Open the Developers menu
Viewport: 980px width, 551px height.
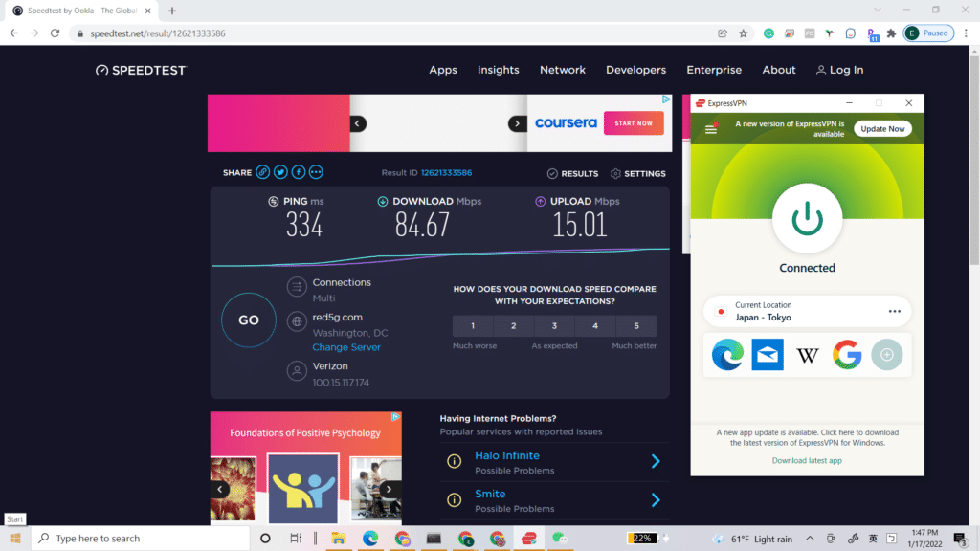click(x=635, y=70)
